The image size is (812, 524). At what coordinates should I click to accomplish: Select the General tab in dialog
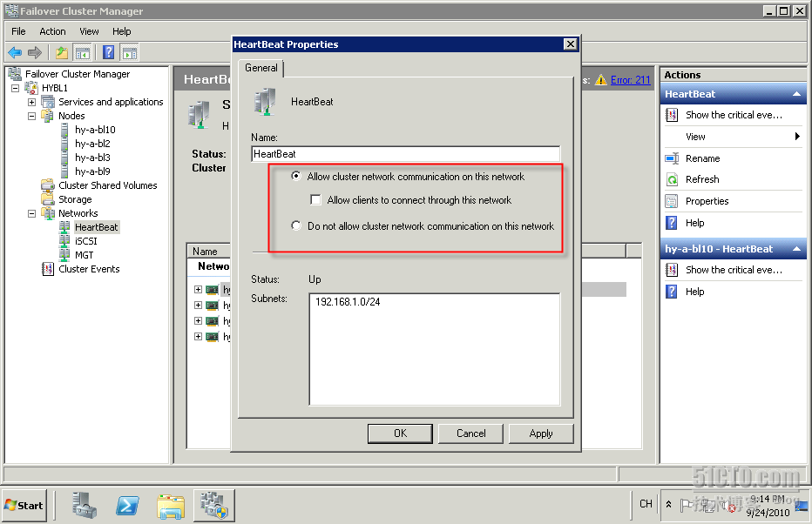pos(261,68)
